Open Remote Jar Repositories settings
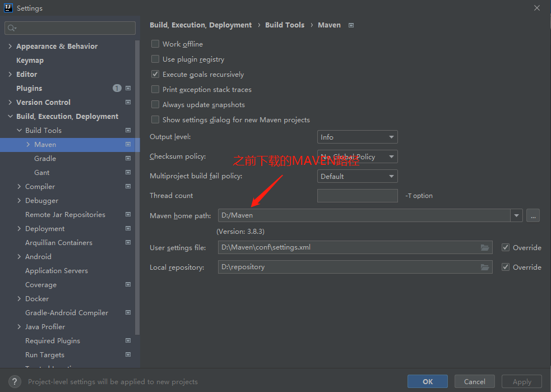Viewport: 551px width, 392px height. pos(65,214)
